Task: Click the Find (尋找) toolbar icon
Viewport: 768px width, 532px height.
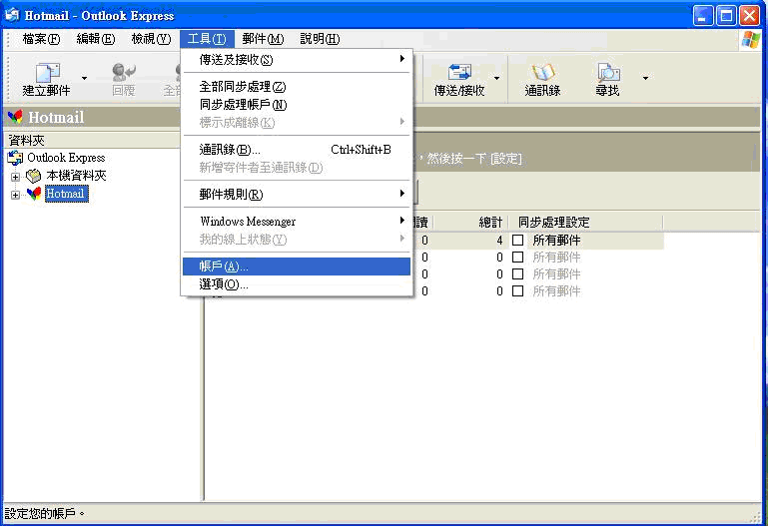Action: [x=608, y=73]
